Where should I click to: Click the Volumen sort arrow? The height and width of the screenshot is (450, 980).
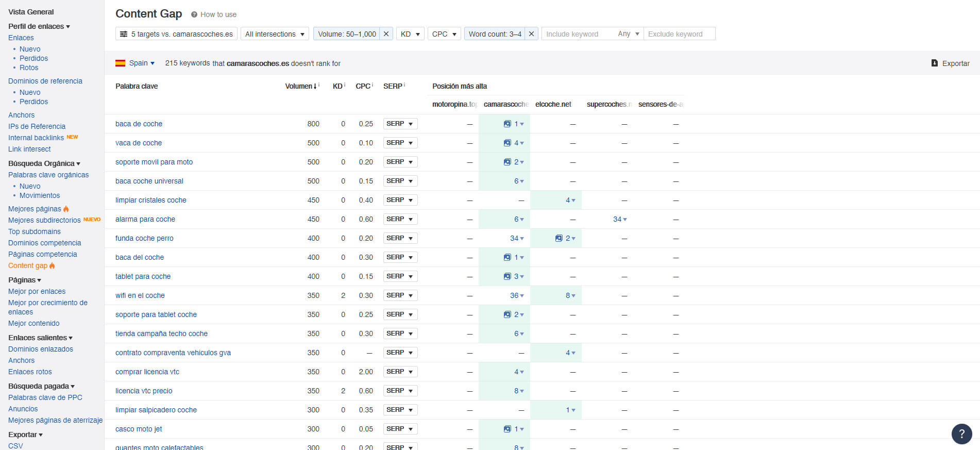pyautogui.click(x=315, y=86)
